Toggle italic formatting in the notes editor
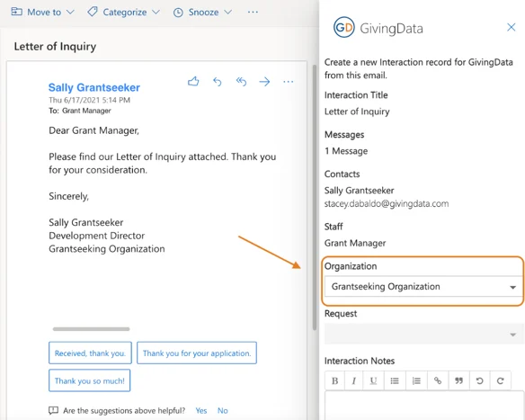Viewport: 525px width, 420px height. click(x=354, y=380)
